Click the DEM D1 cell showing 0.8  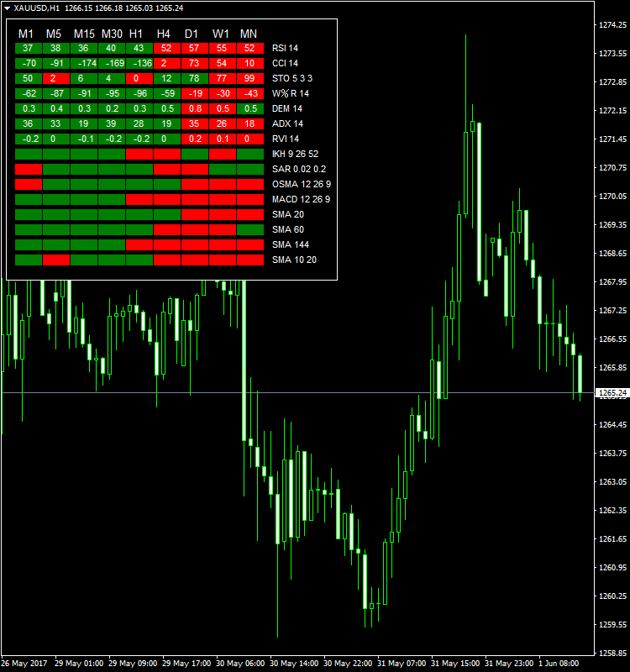(195, 109)
